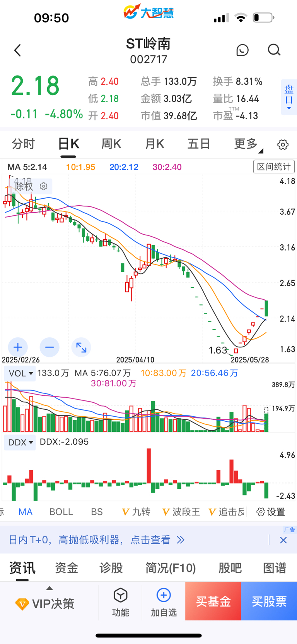Switch to 分时 tab
The height and width of the screenshot is (644, 297).
point(23,144)
